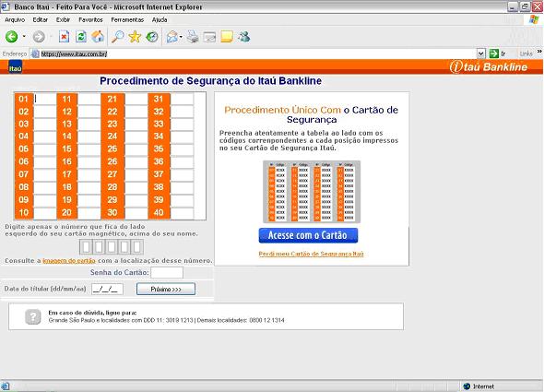Screen dimensions: 544x392
Task: Click the page icon in status bar
Action: click(5, 386)
